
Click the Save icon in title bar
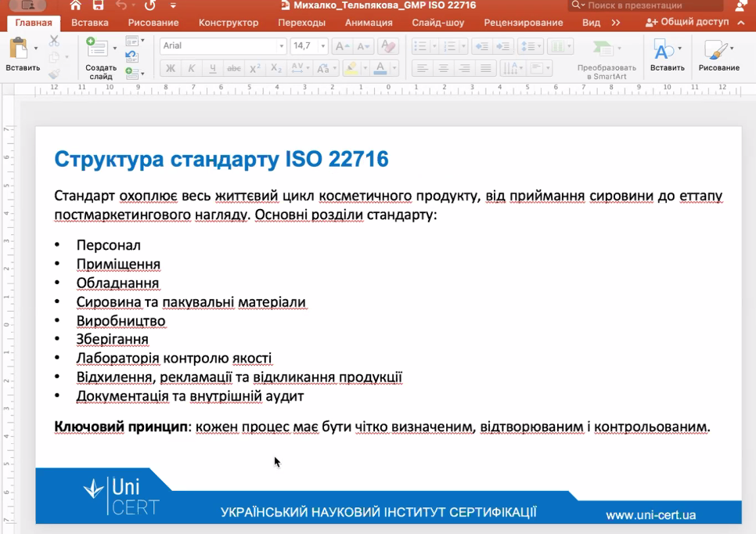click(98, 5)
